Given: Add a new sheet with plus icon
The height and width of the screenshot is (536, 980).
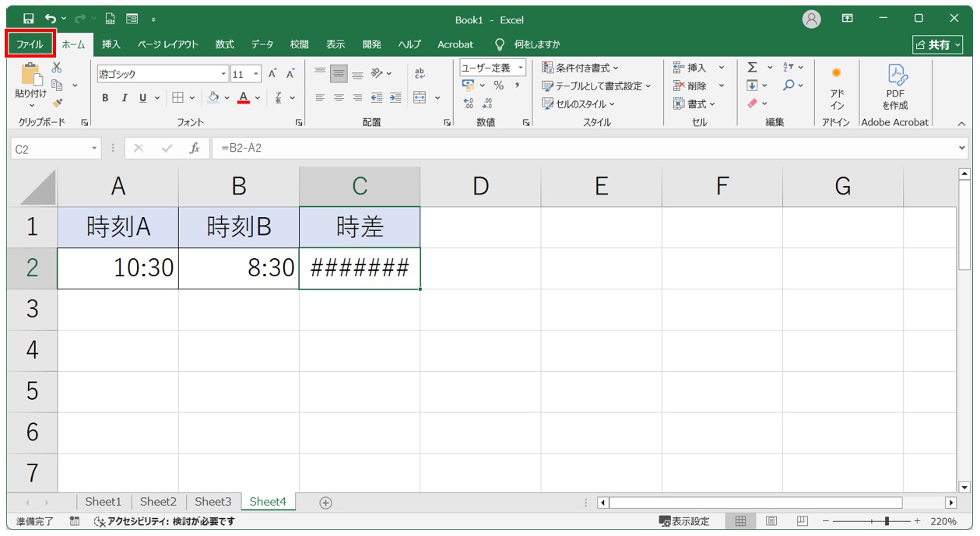Looking at the screenshot, I should (326, 503).
